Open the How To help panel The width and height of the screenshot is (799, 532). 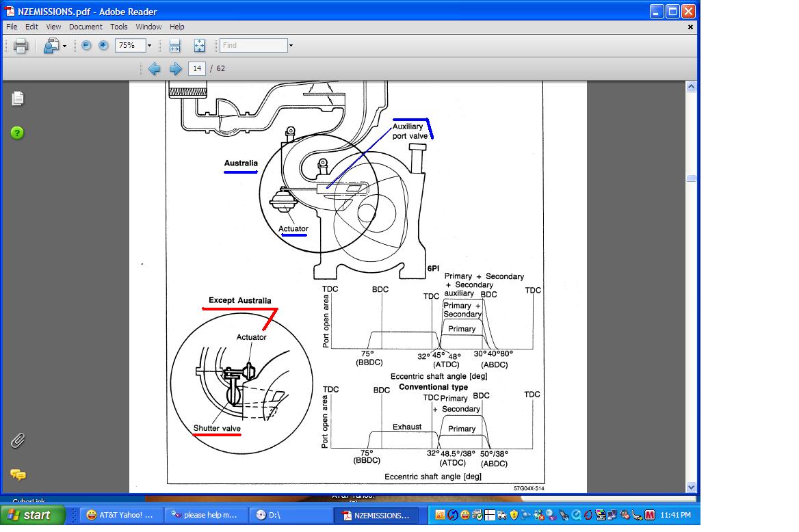18,133
